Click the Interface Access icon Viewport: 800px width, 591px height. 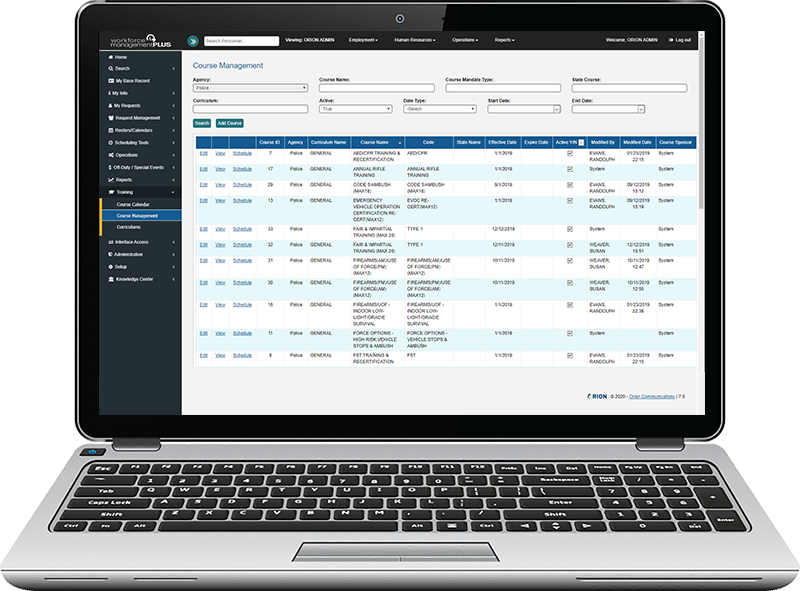coord(111,242)
